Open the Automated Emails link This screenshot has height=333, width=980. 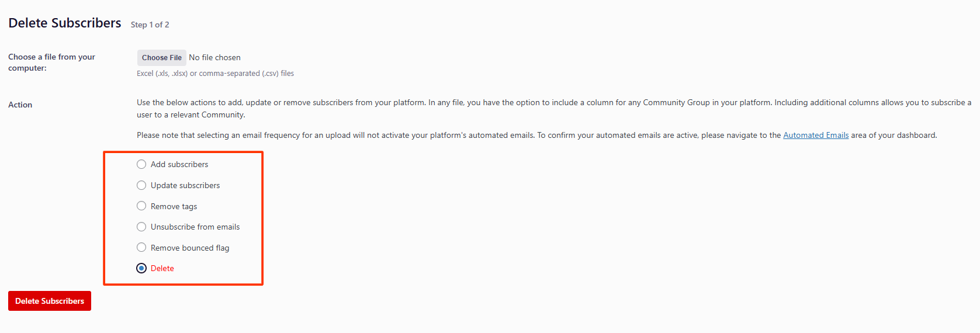tap(816, 135)
